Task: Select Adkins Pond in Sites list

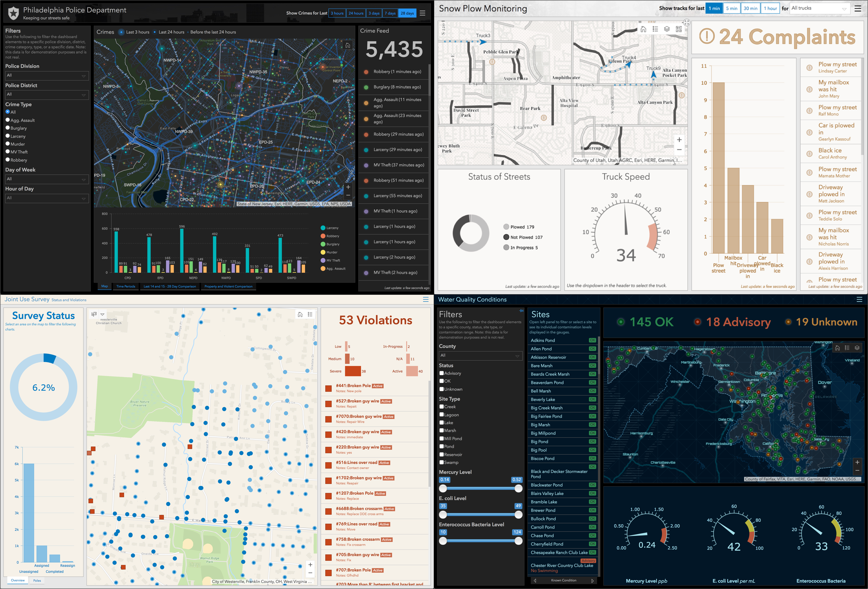Action: (x=563, y=340)
